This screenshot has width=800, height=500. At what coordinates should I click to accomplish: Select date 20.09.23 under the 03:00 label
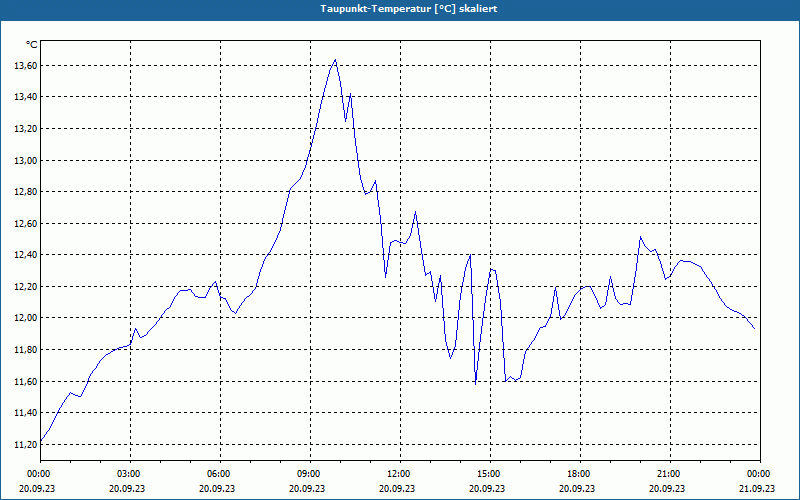point(127,488)
